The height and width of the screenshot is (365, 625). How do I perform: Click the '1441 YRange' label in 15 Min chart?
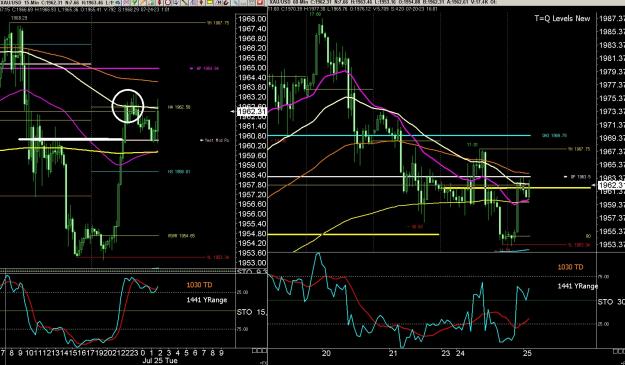(206, 300)
